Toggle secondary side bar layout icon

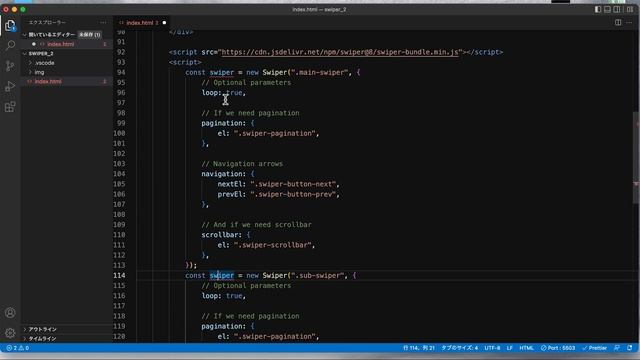617,9
